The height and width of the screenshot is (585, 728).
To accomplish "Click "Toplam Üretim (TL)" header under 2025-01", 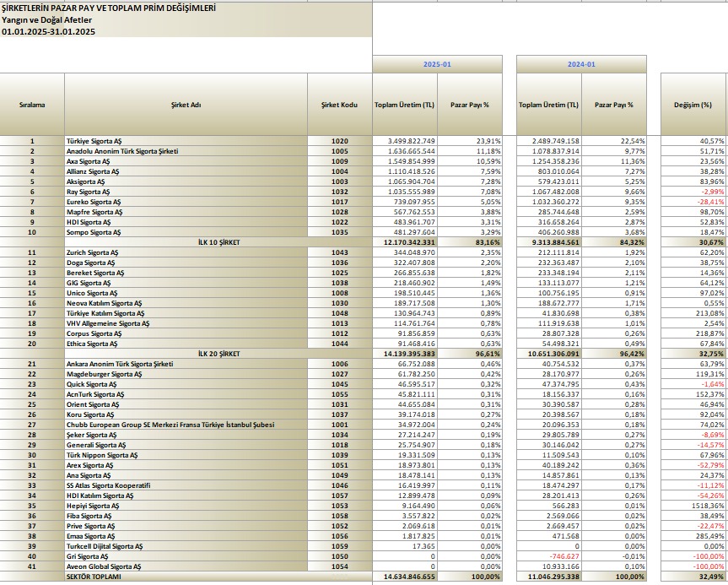I will [x=405, y=105].
